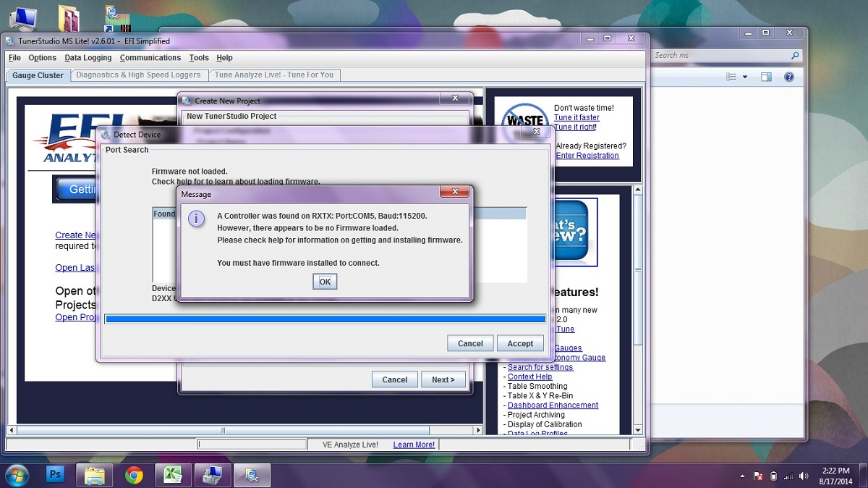The width and height of the screenshot is (868, 488).
Task: Click the date and time clock
Action: [835, 476]
